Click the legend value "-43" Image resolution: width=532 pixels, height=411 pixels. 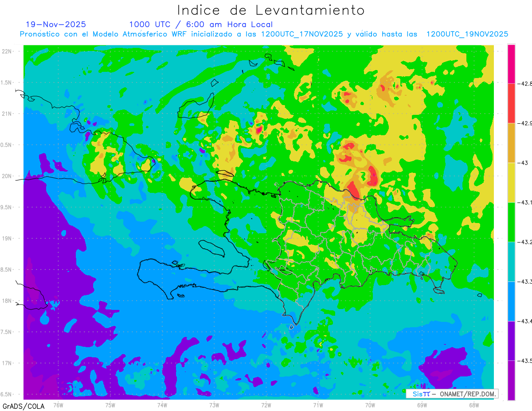(522, 163)
